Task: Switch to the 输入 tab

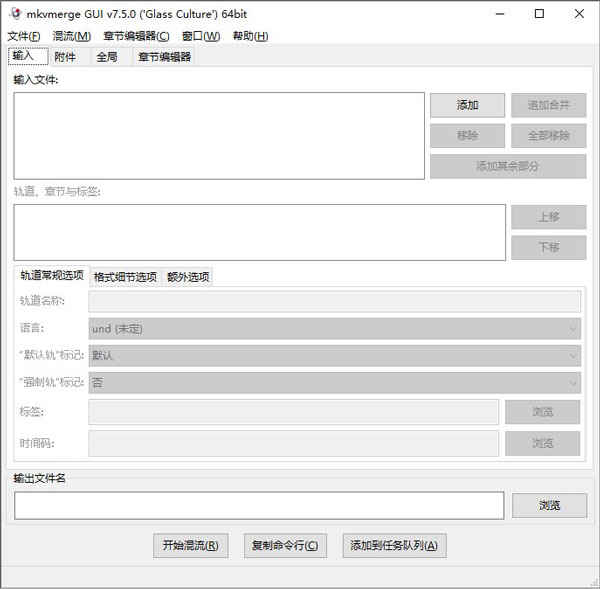Action: pyautogui.click(x=28, y=56)
